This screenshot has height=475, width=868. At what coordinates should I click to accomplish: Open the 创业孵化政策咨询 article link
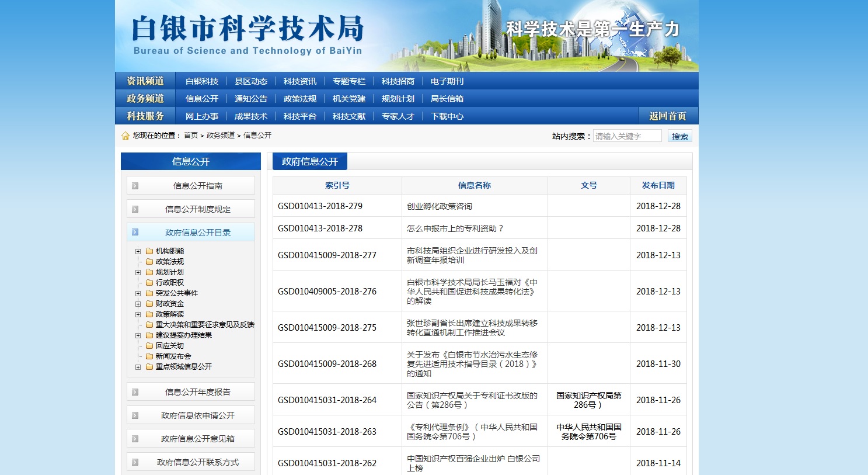(x=439, y=206)
